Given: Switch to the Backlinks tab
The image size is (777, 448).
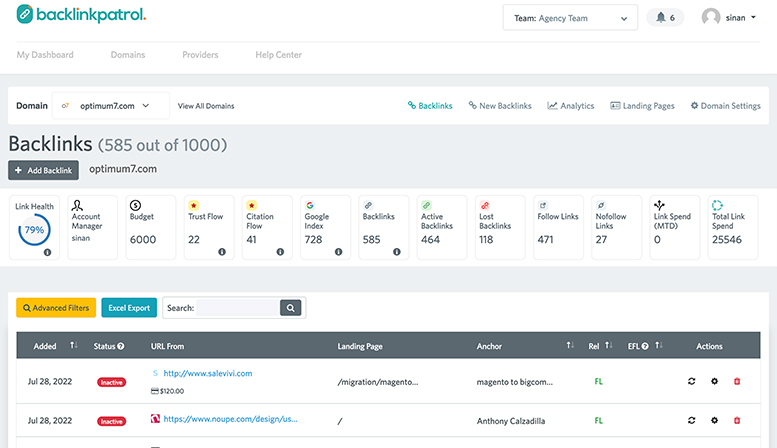Looking at the screenshot, I should [430, 106].
